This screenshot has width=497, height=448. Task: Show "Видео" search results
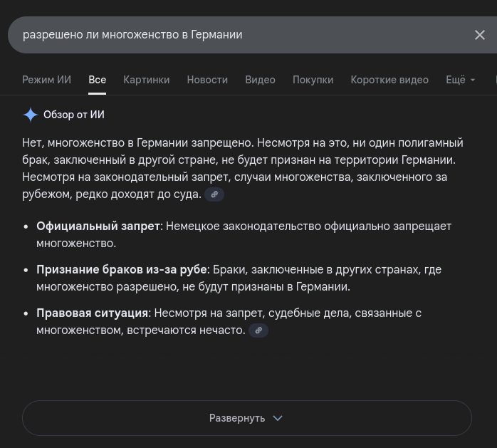coord(260,80)
